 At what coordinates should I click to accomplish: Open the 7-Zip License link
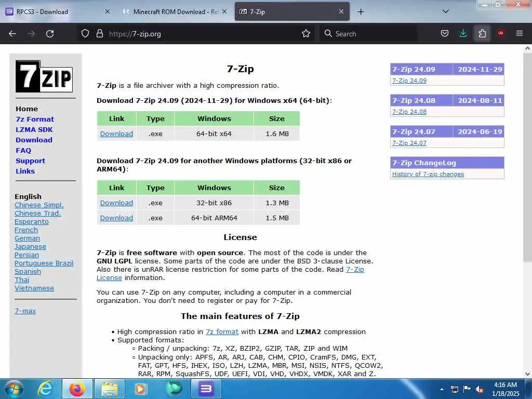[355, 270]
